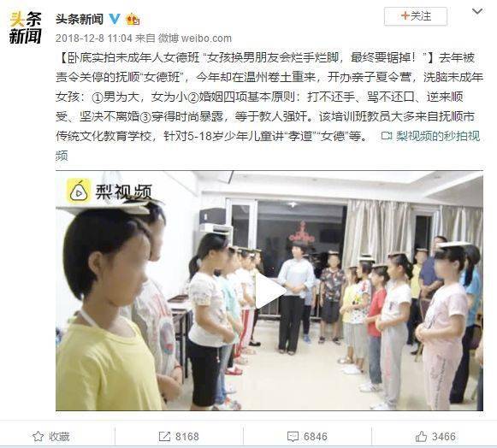This screenshot has height=448, width=497.
Task: Click the gold membership crown badge
Action: (x=133, y=20)
